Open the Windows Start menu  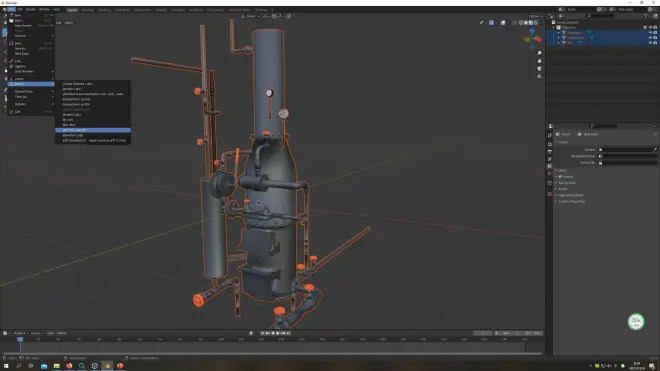6,366
